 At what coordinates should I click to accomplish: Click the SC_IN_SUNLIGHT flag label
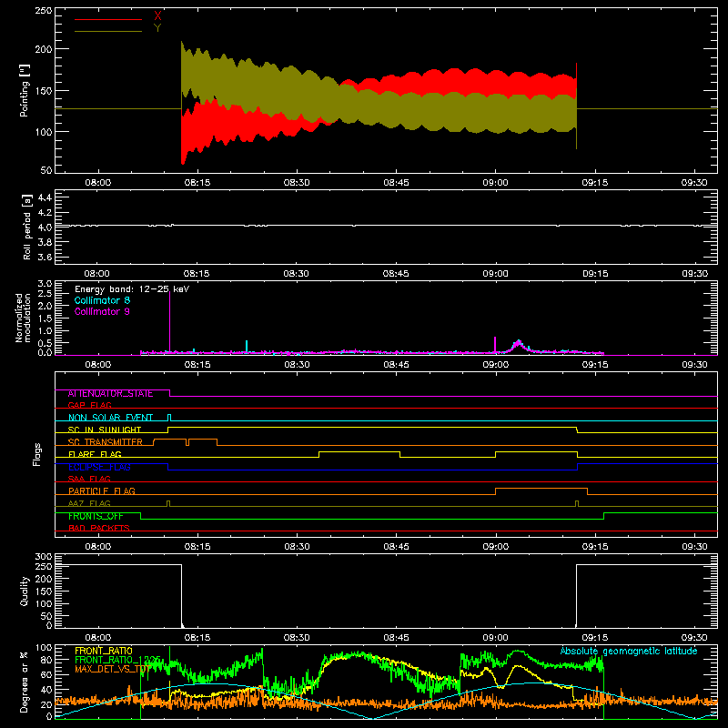[x=105, y=430]
